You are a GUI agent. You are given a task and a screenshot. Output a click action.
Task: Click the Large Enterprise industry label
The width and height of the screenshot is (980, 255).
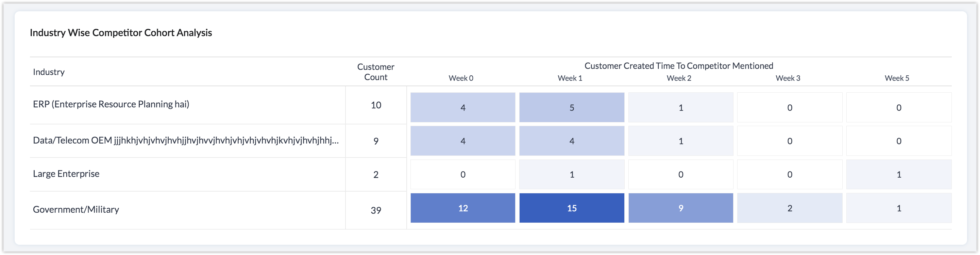click(x=66, y=174)
